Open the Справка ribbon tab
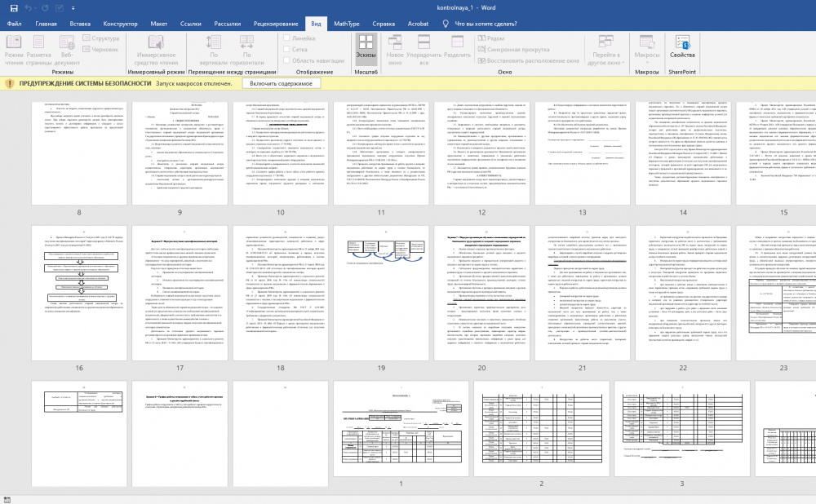The height and width of the screenshot is (504, 816). (x=384, y=24)
